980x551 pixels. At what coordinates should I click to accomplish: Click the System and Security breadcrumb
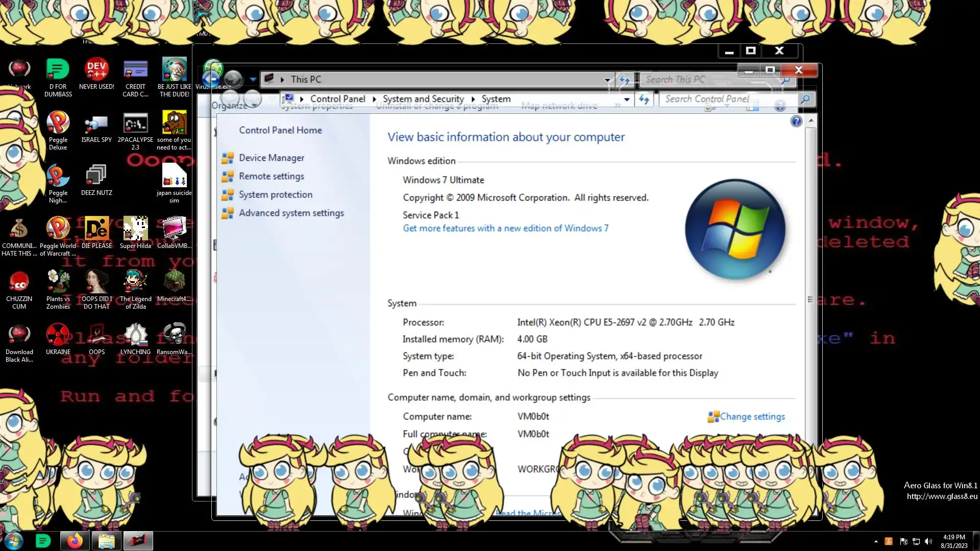point(423,99)
